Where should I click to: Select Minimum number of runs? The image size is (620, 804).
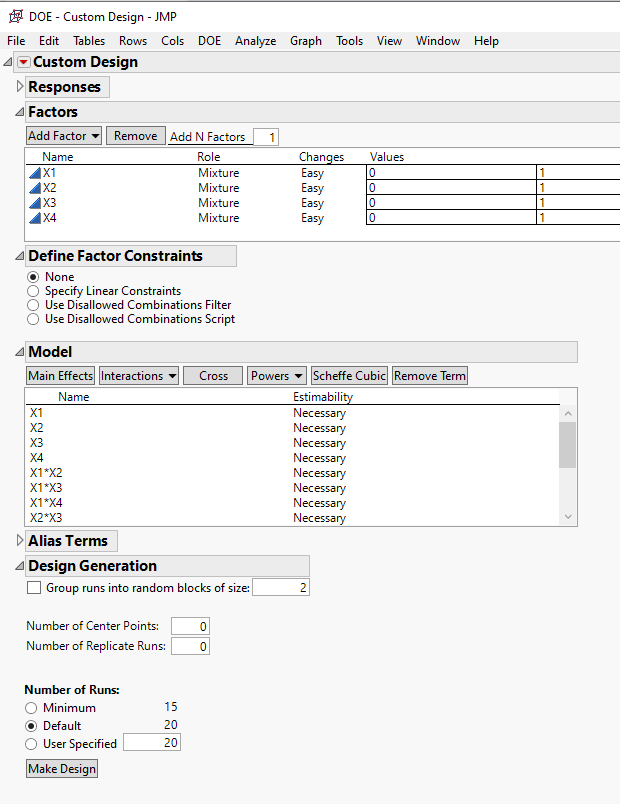pyautogui.click(x=31, y=707)
